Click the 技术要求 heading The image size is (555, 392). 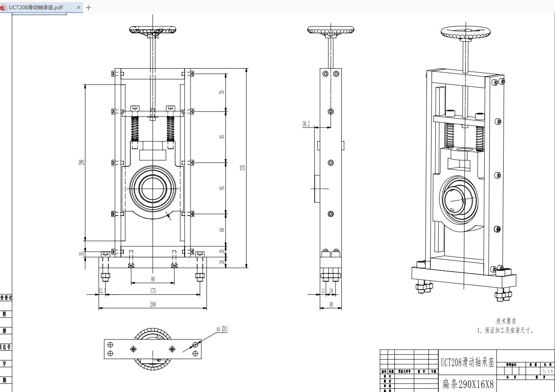click(x=506, y=321)
